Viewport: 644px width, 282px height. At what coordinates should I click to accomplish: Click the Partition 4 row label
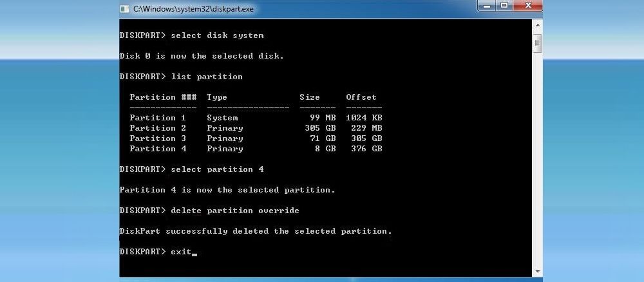[x=158, y=149]
